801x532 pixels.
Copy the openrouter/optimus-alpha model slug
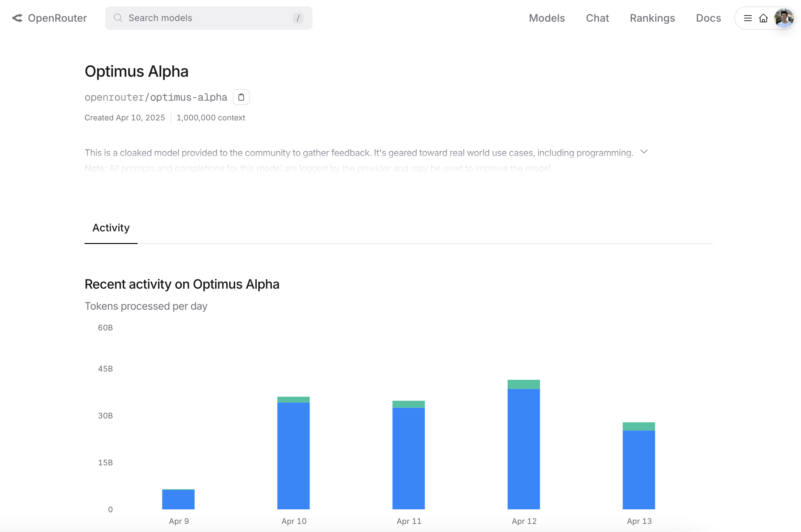click(x=241, y=97)
